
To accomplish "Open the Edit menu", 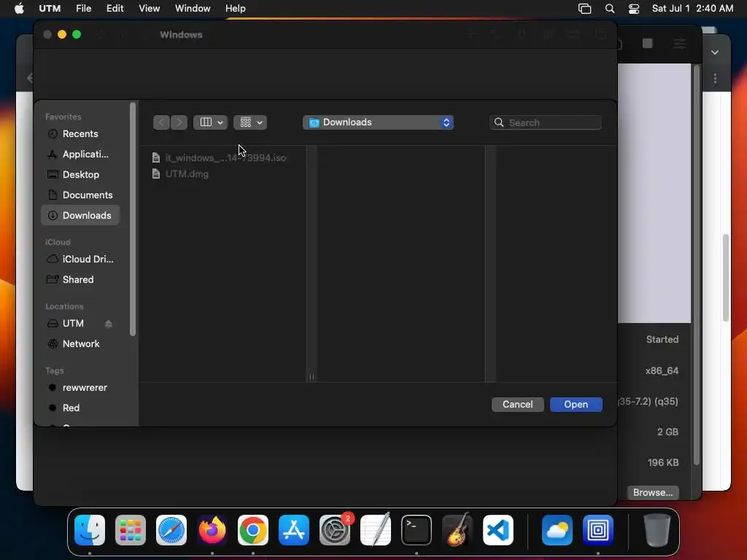I will tap(115, 9).
